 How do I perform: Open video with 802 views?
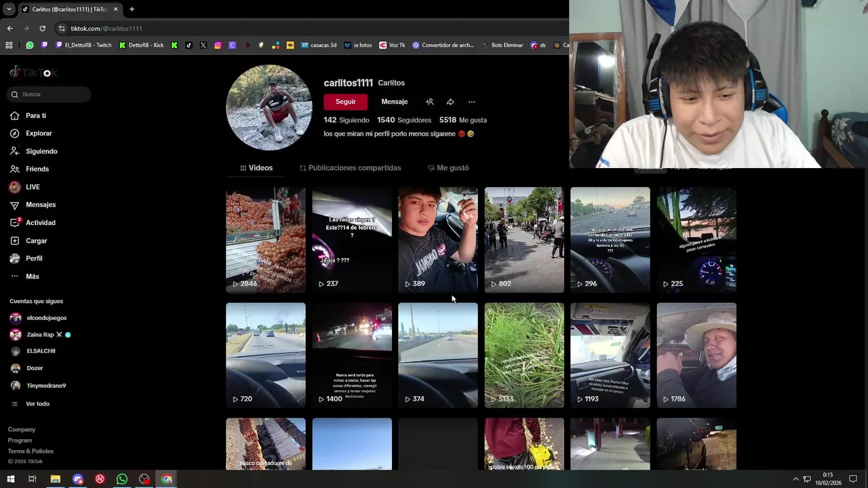point(524,240)
